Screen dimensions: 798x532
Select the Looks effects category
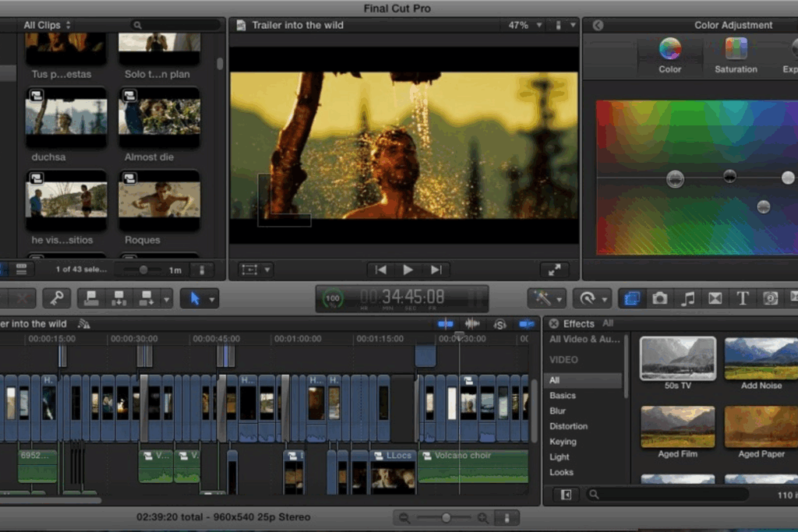point(561,472)
